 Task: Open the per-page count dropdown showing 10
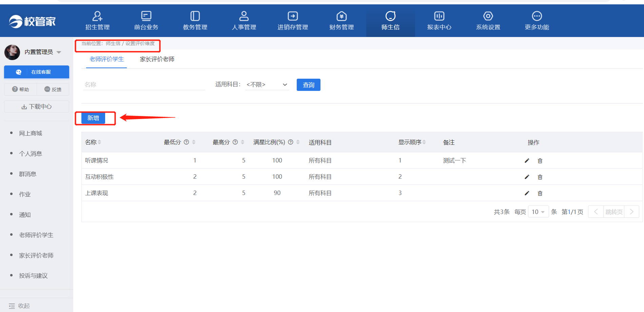point(538,212)
